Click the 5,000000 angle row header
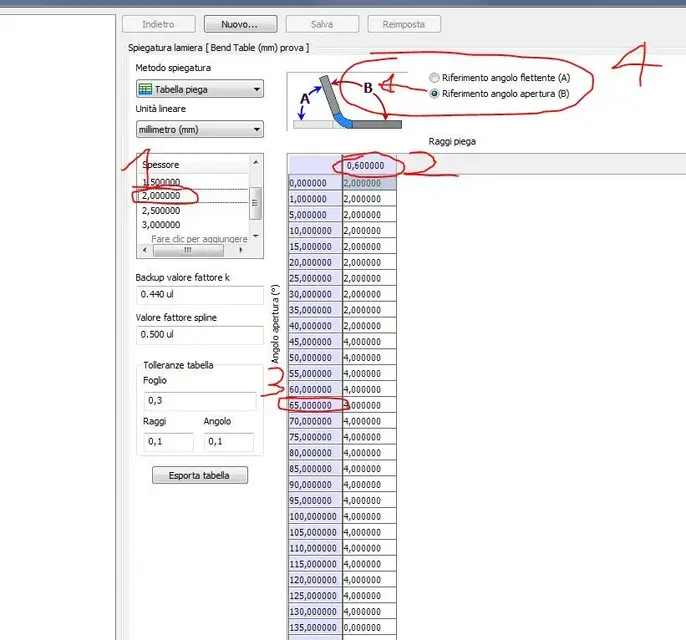686x640 pixels. (315, 214)
